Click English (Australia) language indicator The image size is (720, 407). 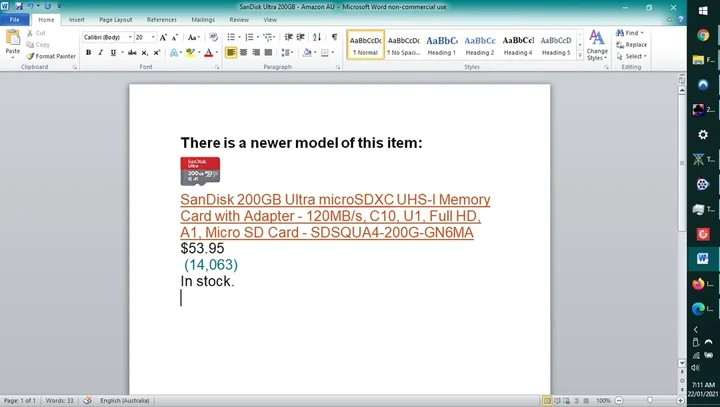tap(125, 401)
